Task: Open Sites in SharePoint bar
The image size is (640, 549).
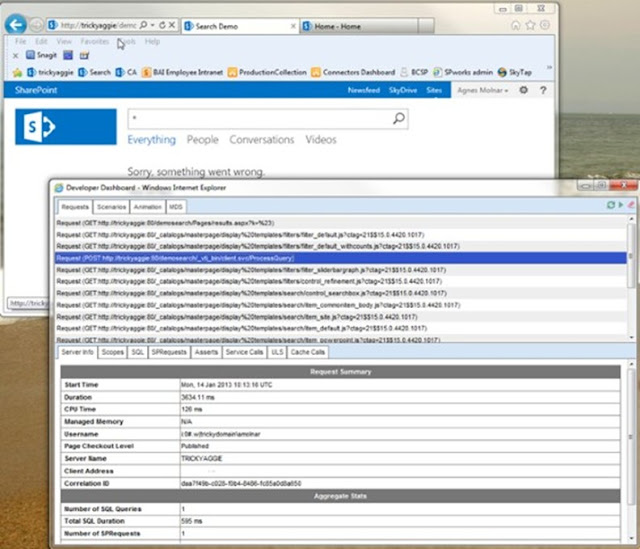Action: tap(434, 90)
